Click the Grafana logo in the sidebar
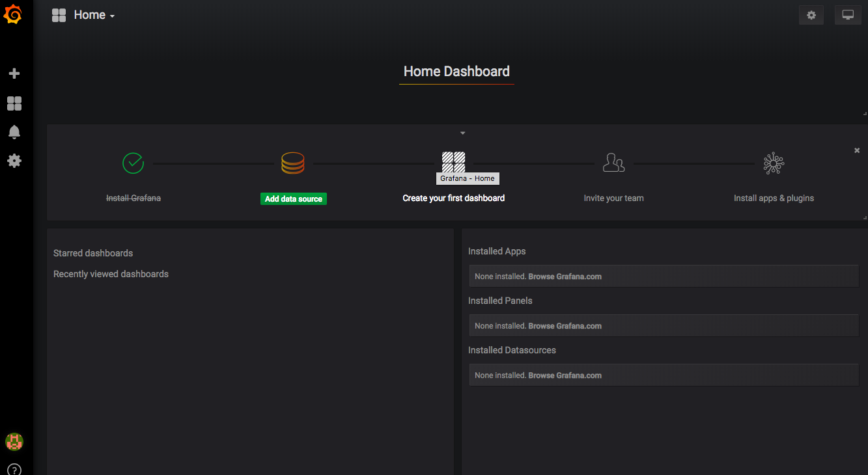The width and height of the screenshot is (868, 475). coord(14,14)
